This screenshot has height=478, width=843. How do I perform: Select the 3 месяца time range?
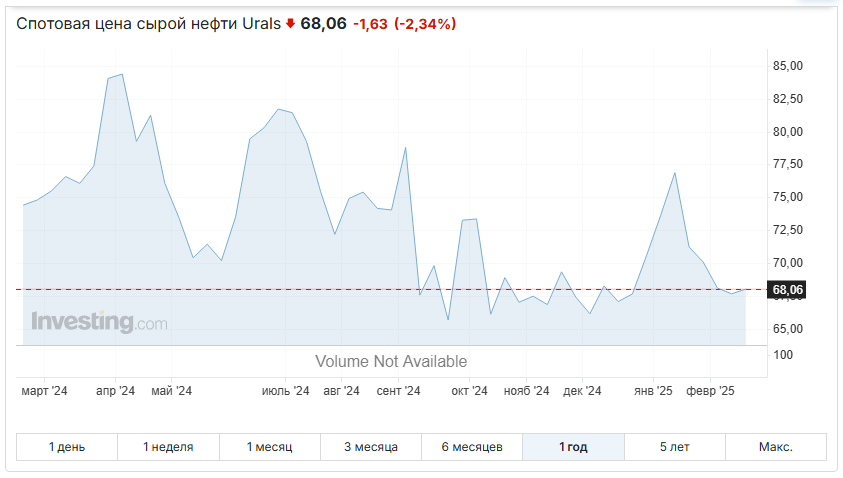(x=371, y=447)
